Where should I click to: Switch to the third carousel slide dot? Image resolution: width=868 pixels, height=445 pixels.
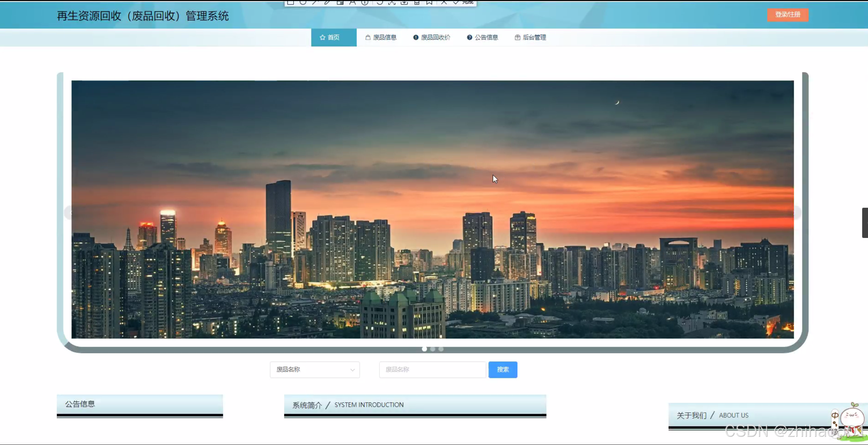pos(441,349)
